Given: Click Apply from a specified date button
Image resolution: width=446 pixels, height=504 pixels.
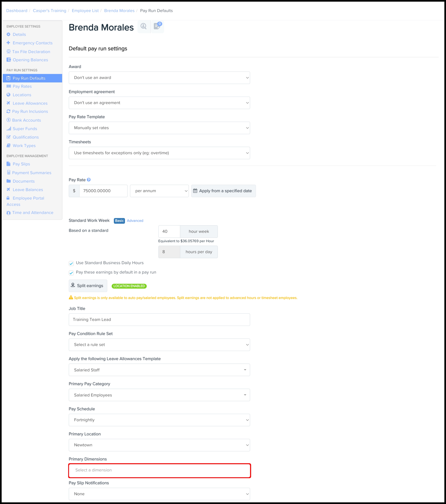Looking at the screenshot, I should coord(223,191).
